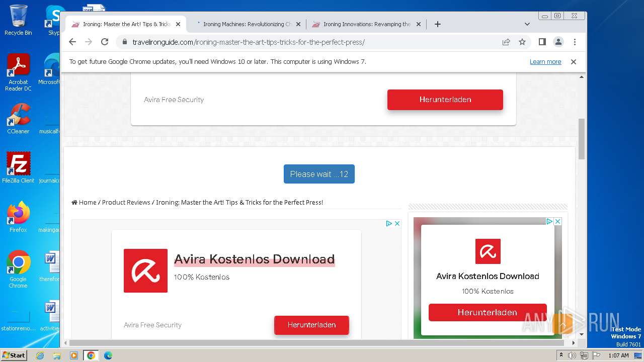Go back to previous page in Chrome

click(72, 42)
